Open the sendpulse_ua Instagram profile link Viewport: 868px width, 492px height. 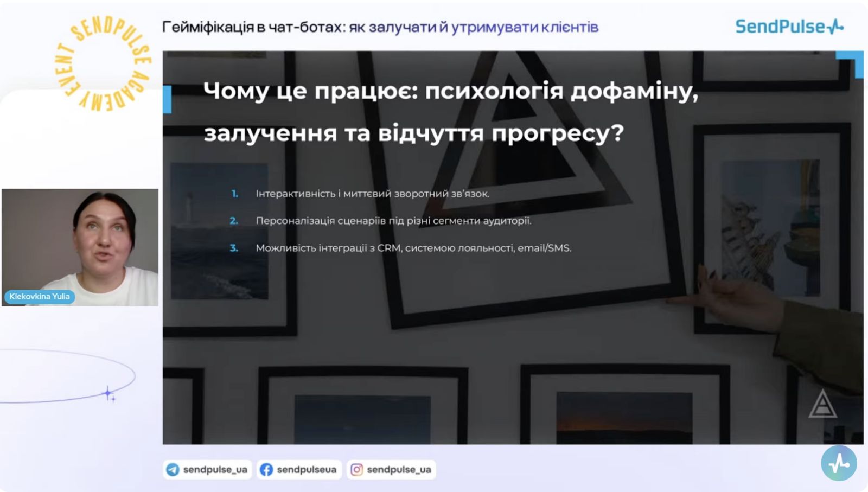click(x=399, y=470)
